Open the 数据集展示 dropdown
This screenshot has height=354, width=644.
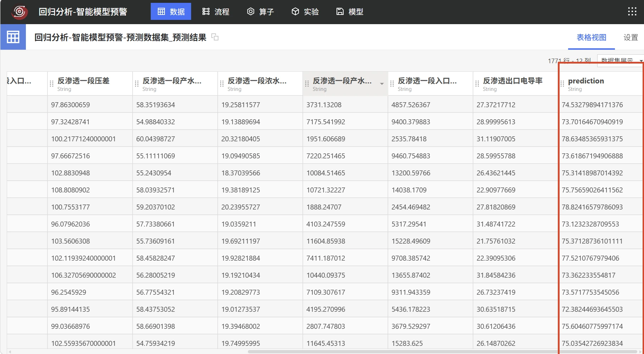tap(620, 60)
